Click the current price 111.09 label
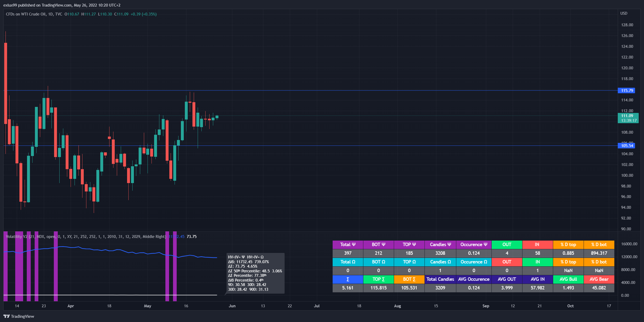 [x=628, y=118]
